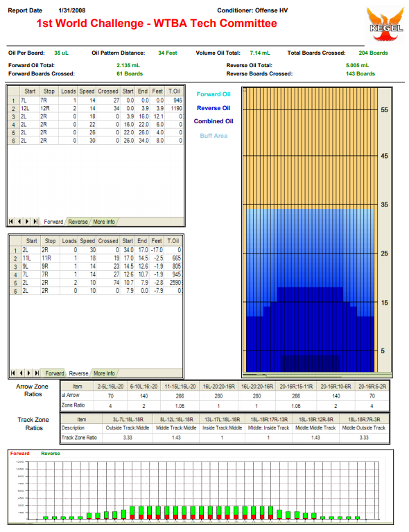Click forward oil total 2.135 mL
Image resolution: width=409 pixels, height=532 pixels.
[128, 65]
